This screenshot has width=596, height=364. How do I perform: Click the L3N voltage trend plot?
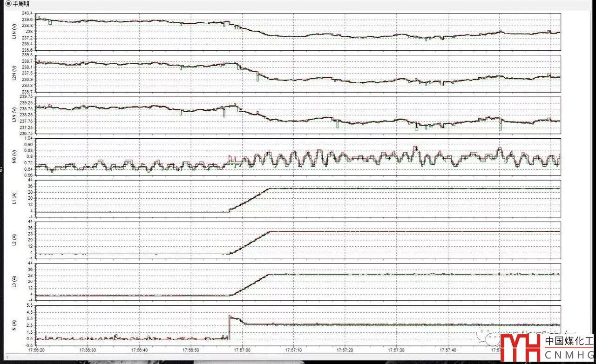(298, 115)
